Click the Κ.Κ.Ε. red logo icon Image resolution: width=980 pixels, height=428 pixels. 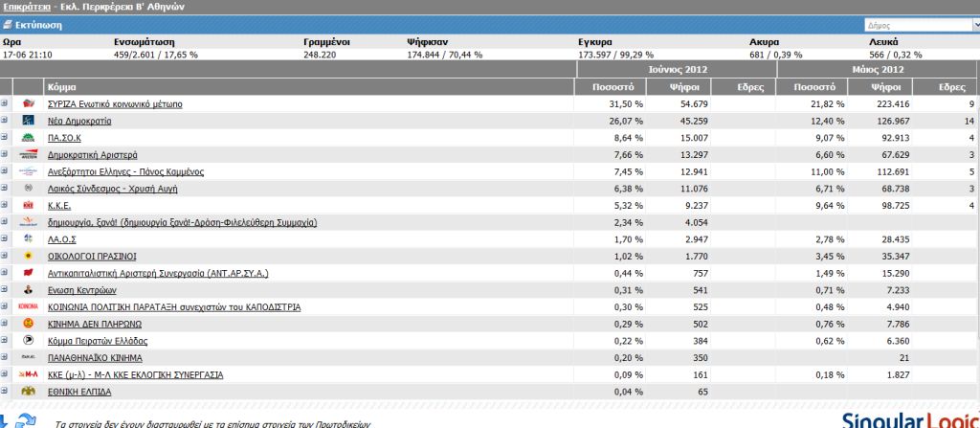pos(29,205)
